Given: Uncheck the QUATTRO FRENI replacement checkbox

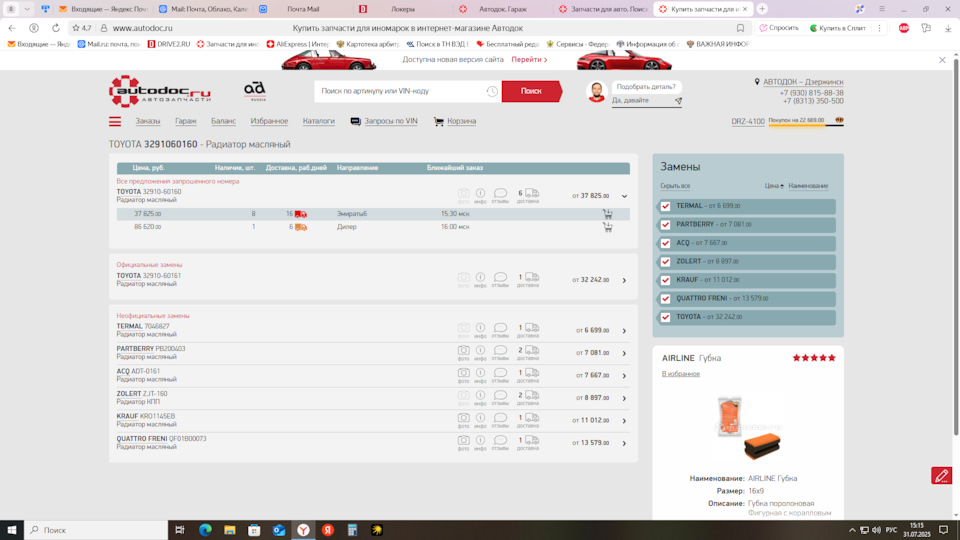Looking at the screenshot, I should pyautogui.click(x=666, y=299).
